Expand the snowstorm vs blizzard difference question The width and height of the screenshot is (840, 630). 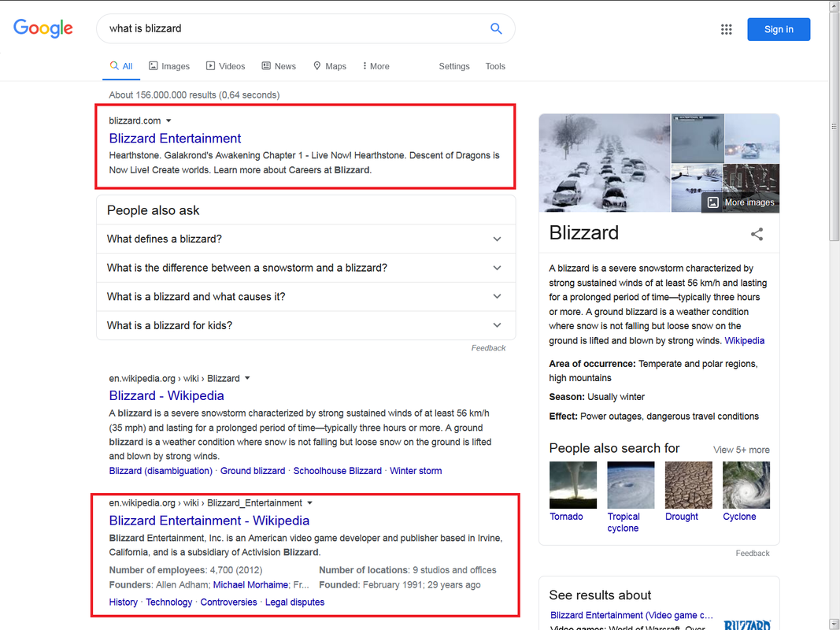pos(305,268)
